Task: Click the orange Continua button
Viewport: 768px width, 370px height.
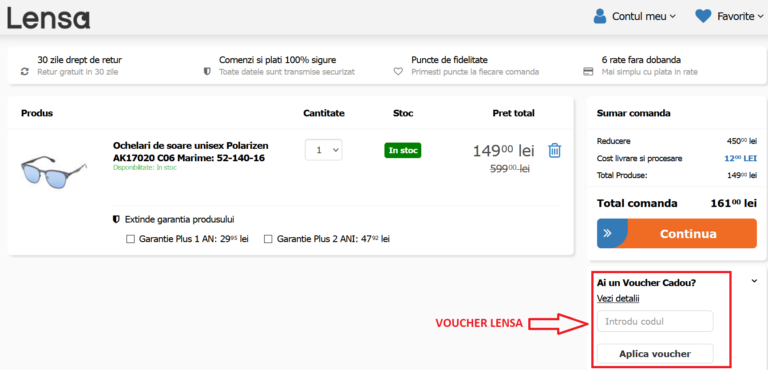Action: [677, 233]
